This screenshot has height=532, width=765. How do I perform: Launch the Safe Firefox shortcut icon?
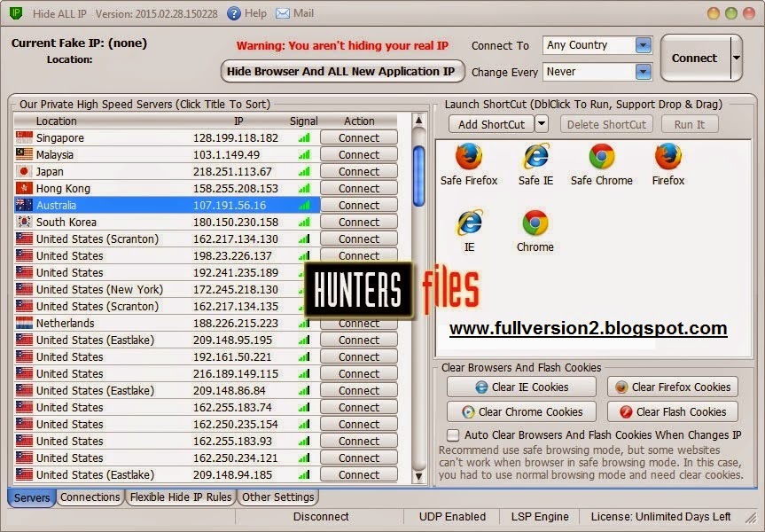click(468, 157)
